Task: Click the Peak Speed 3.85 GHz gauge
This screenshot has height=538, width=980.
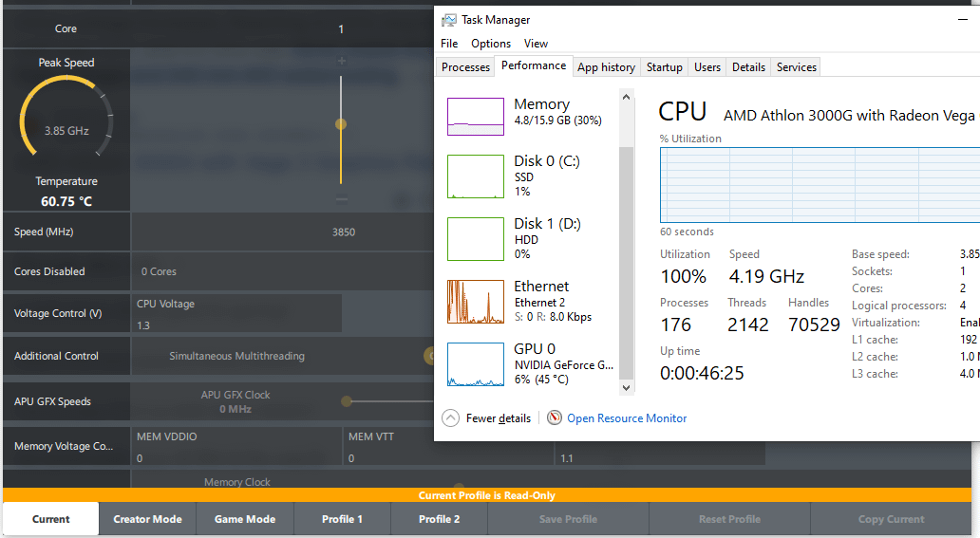Action: click(66, 118)
